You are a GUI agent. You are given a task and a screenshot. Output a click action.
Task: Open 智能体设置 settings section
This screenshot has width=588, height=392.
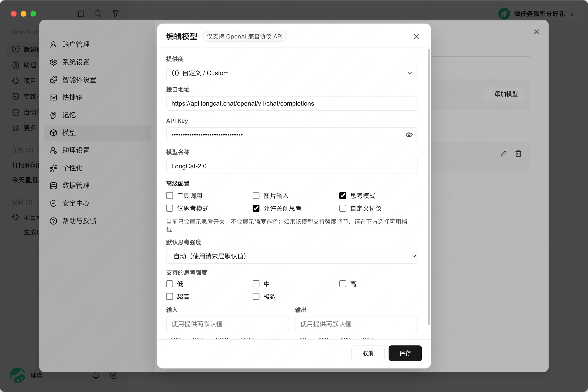(97, 80)
